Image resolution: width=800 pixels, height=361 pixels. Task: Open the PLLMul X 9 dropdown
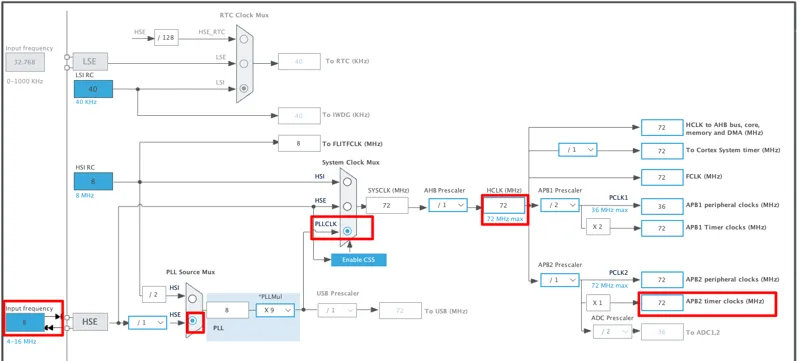pyautogui.click(x=275, y=310)
